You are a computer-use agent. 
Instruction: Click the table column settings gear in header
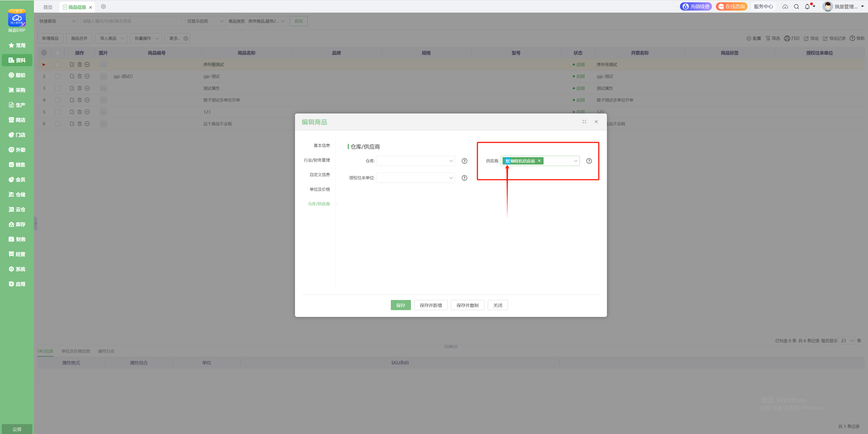44,53
